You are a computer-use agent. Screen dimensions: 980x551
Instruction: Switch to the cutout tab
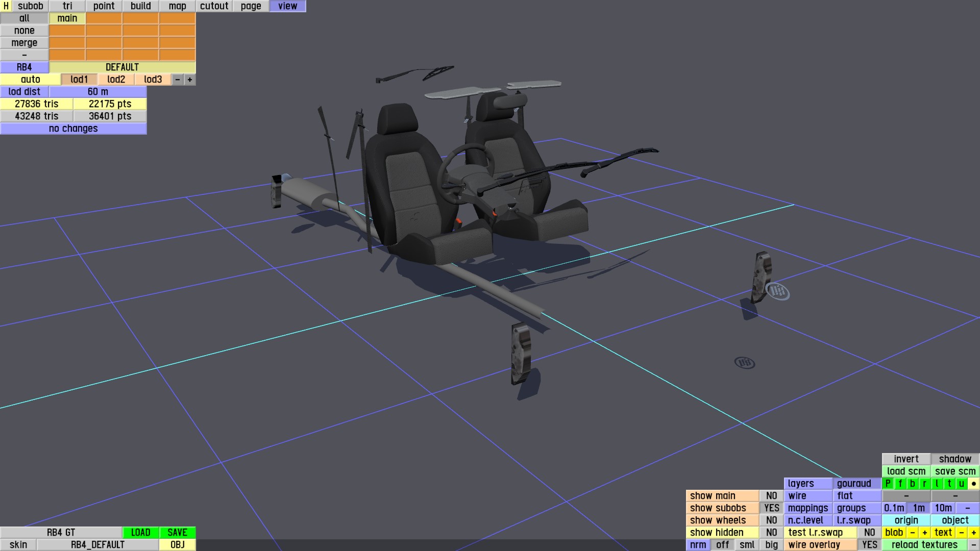pyautogui.click(x=214, y=6)
